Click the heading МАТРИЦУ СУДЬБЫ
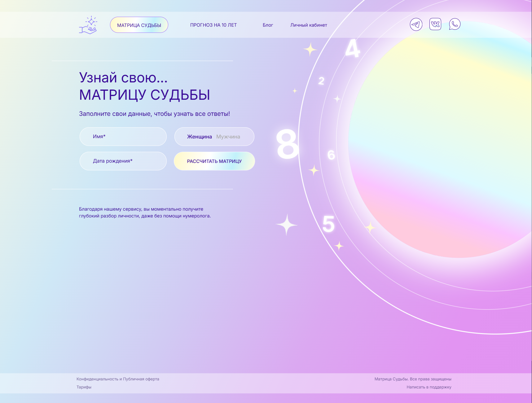The image size is (532, 403). (x=145, y=95)
